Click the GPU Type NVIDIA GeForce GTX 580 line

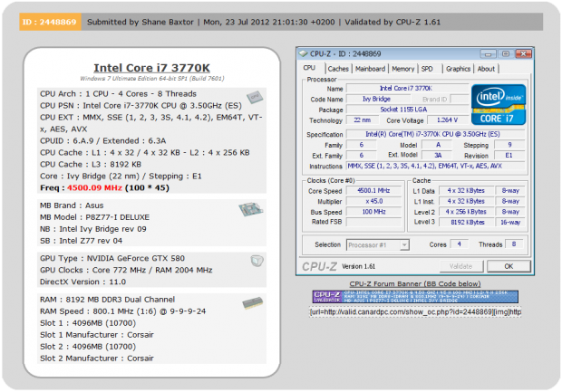[x=112, y=259]
